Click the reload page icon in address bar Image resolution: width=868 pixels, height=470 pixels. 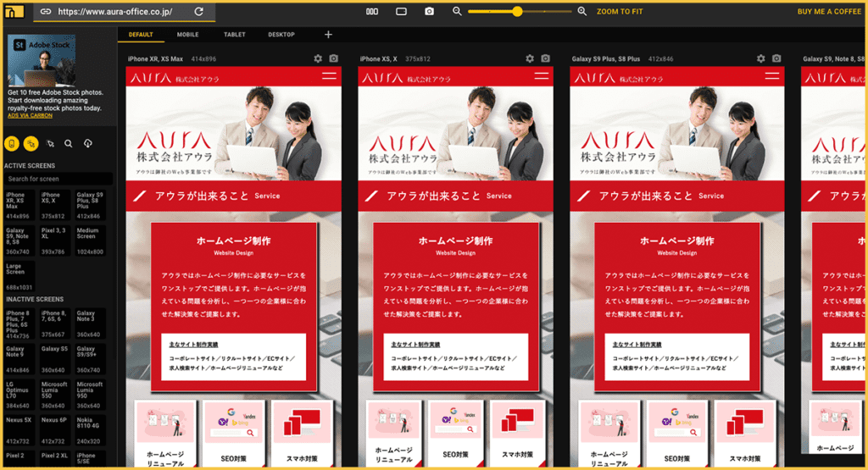pyautogui.click(x=198, y=12)
